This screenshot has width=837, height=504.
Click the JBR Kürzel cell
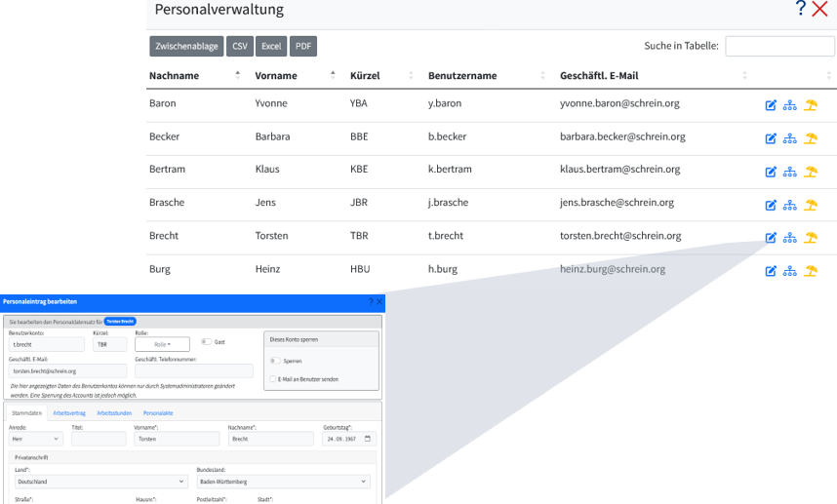click(359, 202)
